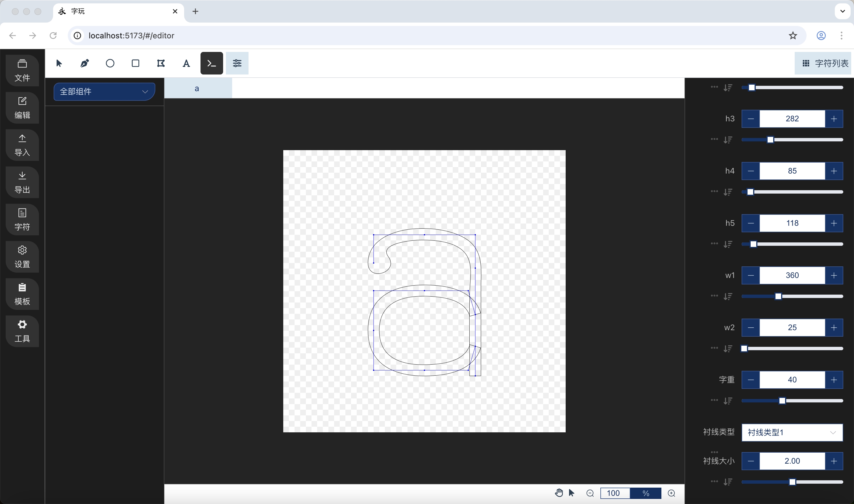
Task: Select the arrow selection tool
Action: [x=59, y=63]
